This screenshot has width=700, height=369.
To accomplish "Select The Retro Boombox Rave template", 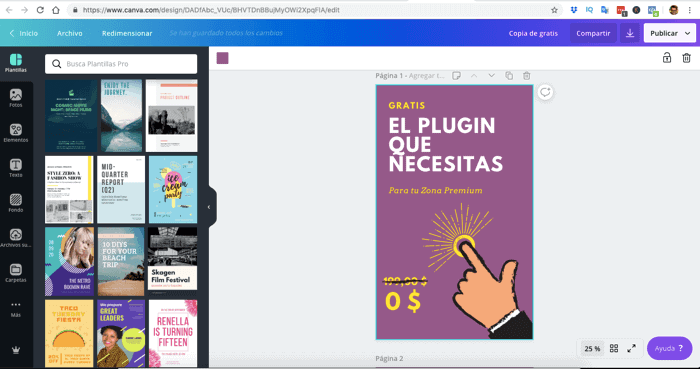I will [x=70, y=261].
